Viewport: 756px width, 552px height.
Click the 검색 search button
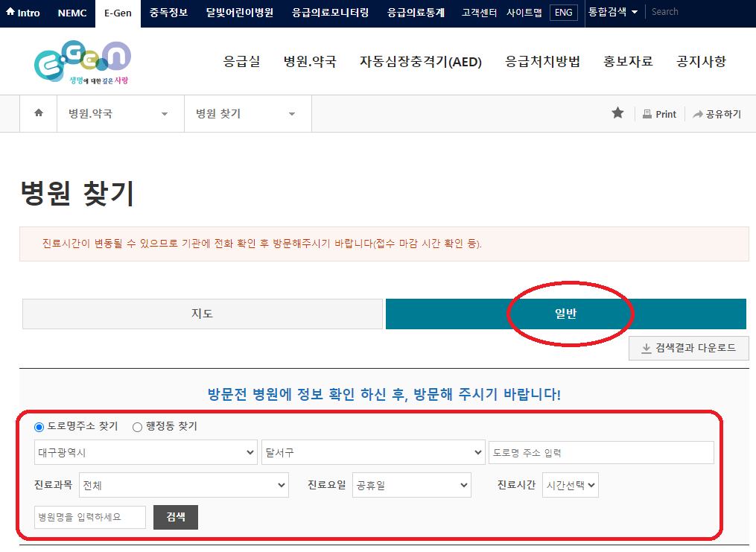(x=175, y=517)
